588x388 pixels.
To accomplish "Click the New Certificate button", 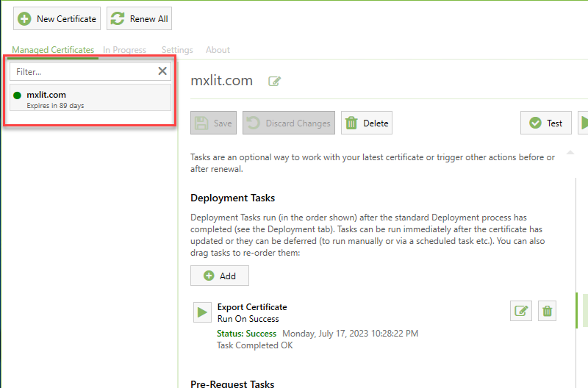I will click(57, 19).
